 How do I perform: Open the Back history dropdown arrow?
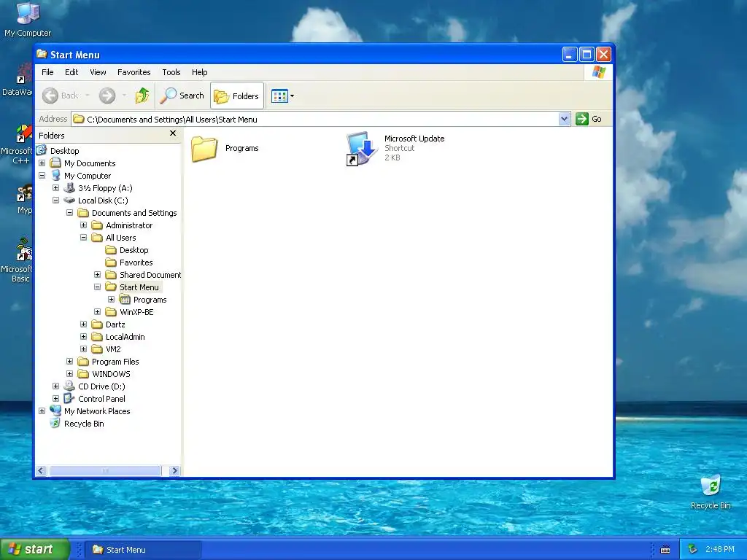point(88,96)
